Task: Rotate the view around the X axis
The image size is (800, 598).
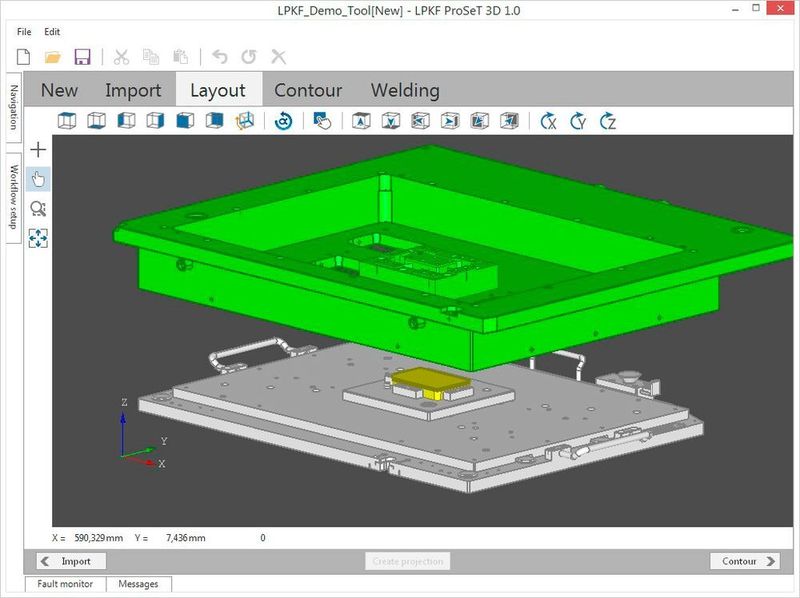Action: 550,120
